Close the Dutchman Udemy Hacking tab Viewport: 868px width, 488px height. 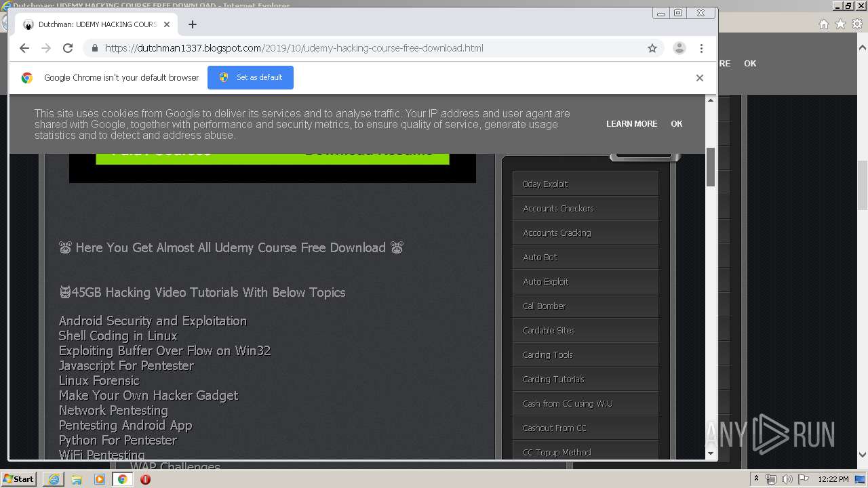point(167,24)
